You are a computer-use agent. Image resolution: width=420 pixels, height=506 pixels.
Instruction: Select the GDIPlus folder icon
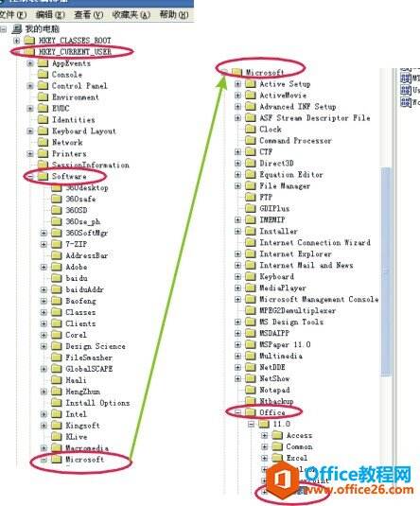[x=251, y=208]
